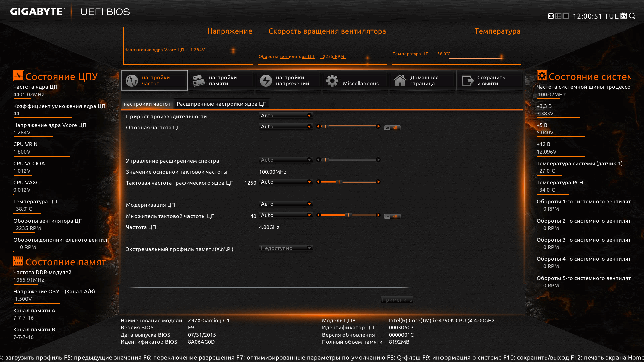Click the system status gear-chip icon
The height and width of the screenshot is (362, 644).
(542, 76)
